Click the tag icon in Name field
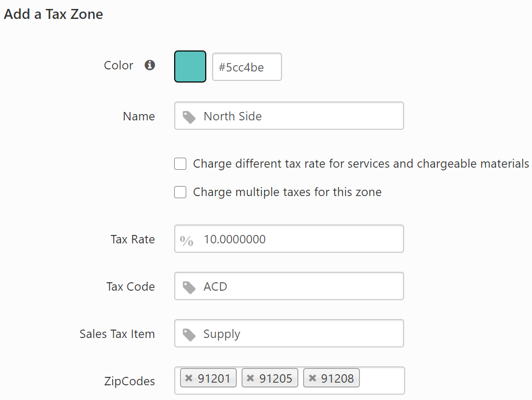532x400 pixels. pos(189,117)
